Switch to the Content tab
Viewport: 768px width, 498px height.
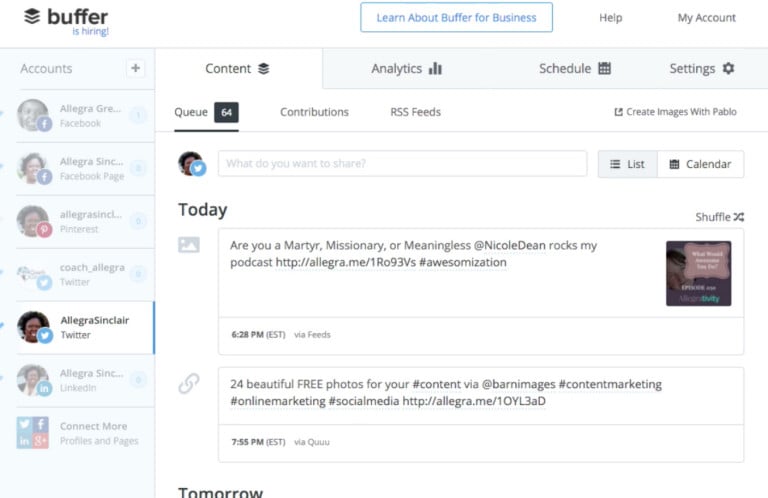[x=238, y=69]
